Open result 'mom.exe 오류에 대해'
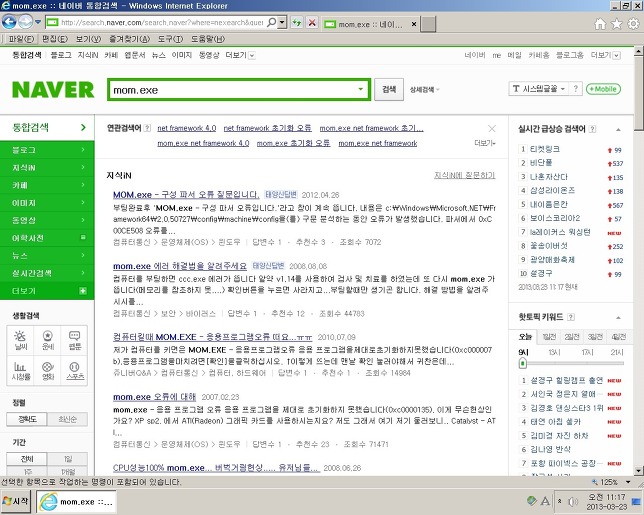This screenshot has height=515, width=644. point(154,397)
